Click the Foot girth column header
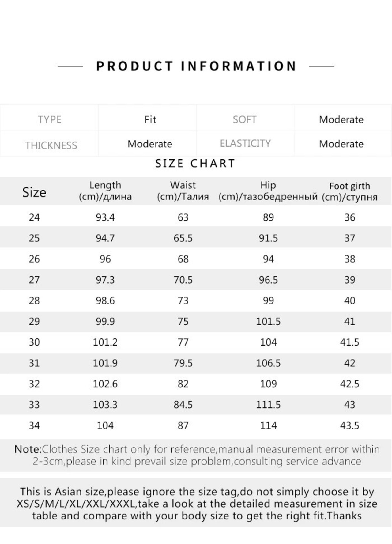Image resolution: width=392 pixels, height=544 pixels. (x=349, y=191)
